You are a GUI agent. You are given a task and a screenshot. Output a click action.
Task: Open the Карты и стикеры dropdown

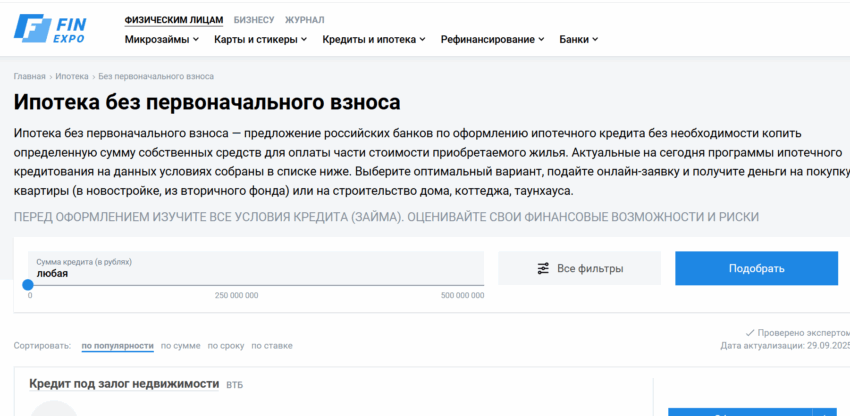click(x=260, y=40)
